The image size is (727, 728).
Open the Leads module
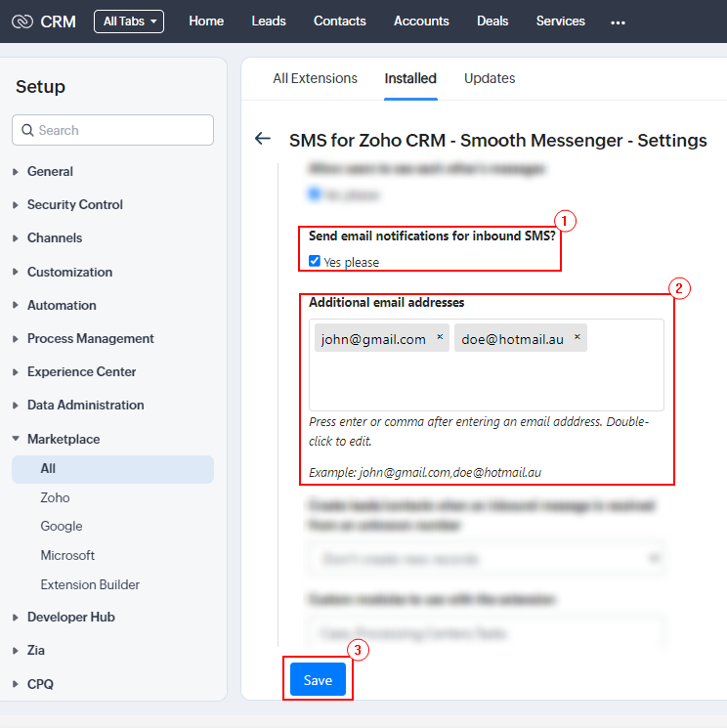269,21
